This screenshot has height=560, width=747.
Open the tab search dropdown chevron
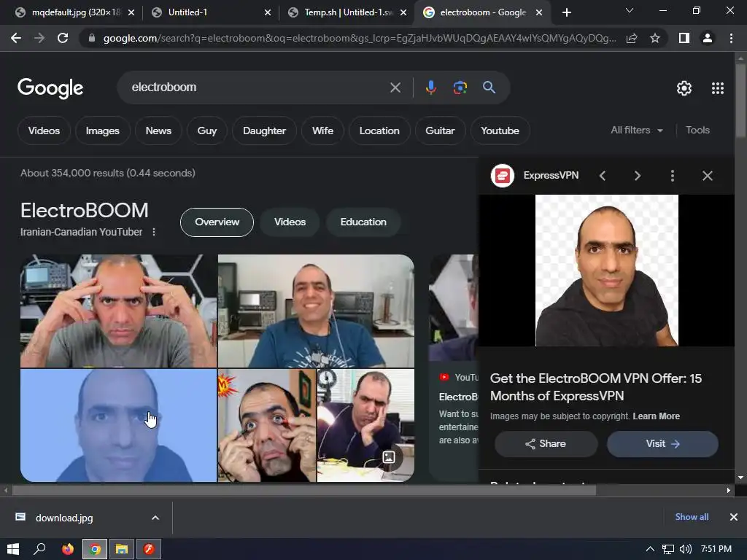[x=630, y=10]
